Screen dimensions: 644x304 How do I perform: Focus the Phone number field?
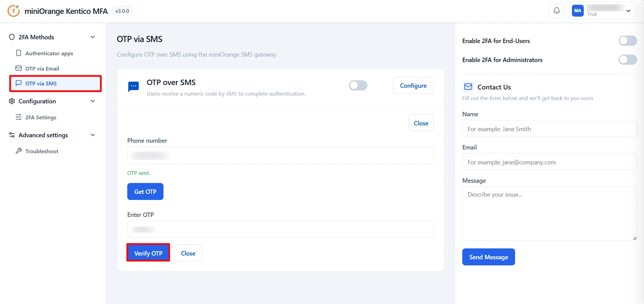pos(280,155)
